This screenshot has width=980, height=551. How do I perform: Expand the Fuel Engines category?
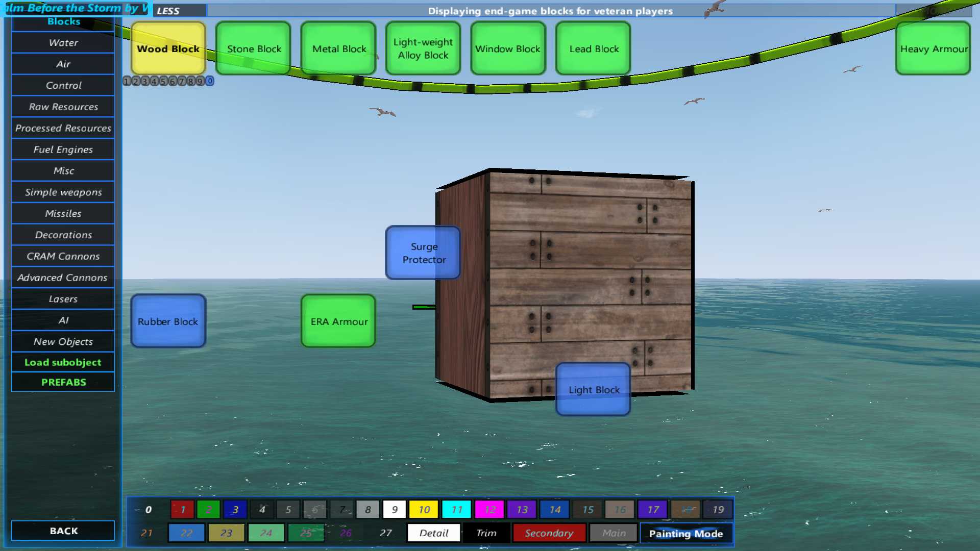point(63,149)
